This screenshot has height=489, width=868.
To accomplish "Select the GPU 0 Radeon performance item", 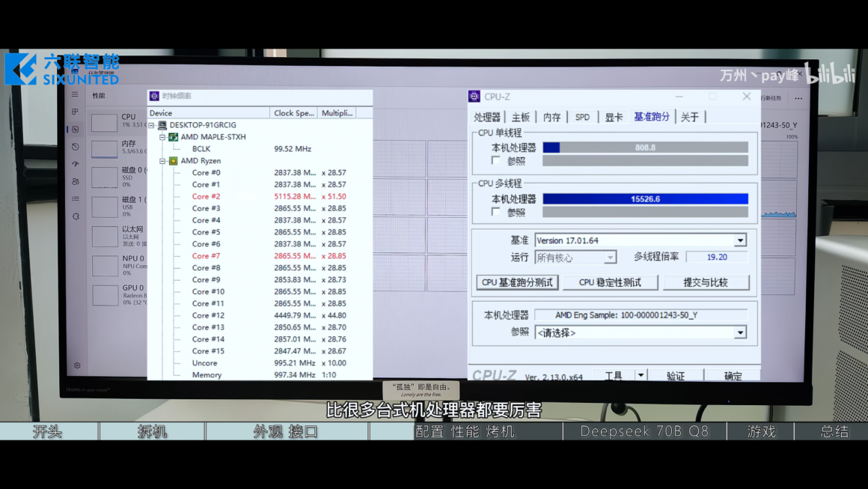I will (x=119, y=294).
